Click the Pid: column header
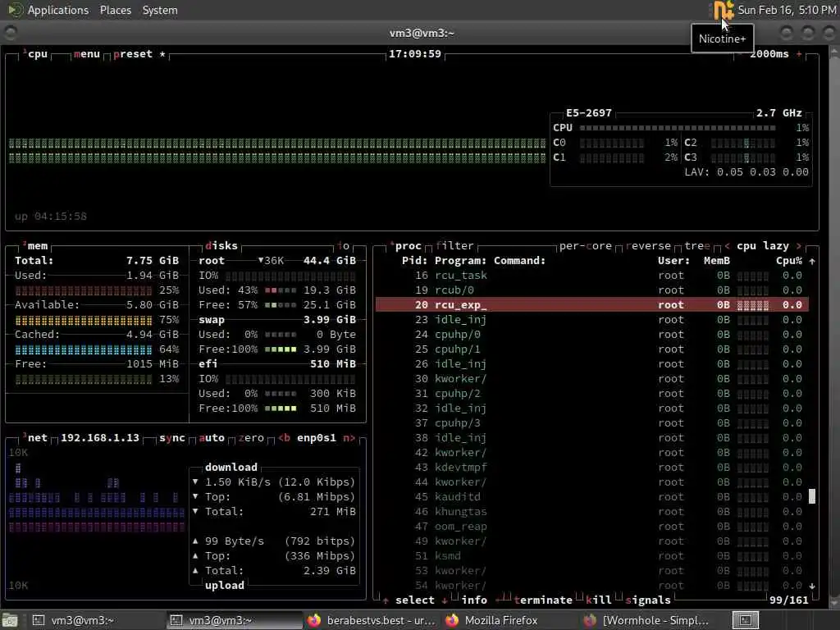Image resolution: width=840 pixels, height=630 pixels. [x=414, y=261]
